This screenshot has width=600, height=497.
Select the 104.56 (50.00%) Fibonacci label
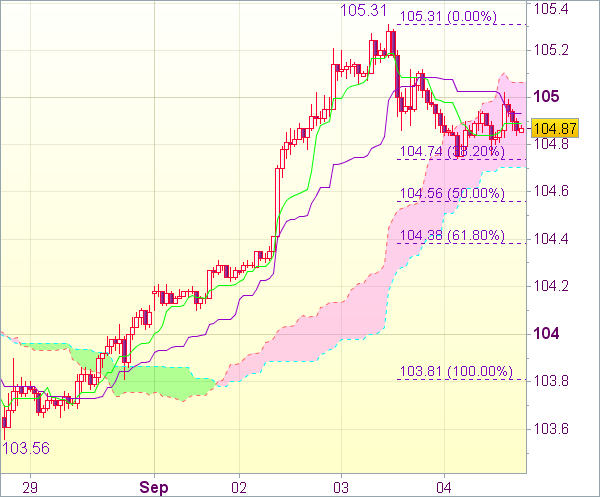(452, 194)
